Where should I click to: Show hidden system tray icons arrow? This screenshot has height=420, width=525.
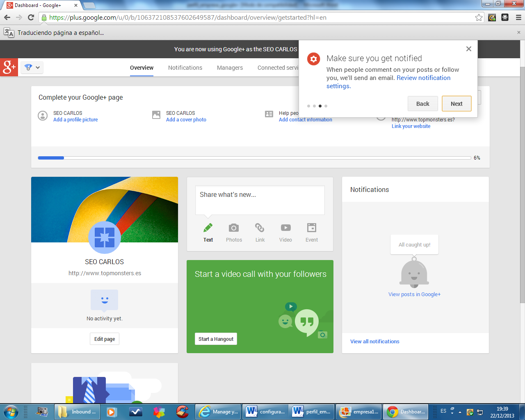(x=460, y=412)
